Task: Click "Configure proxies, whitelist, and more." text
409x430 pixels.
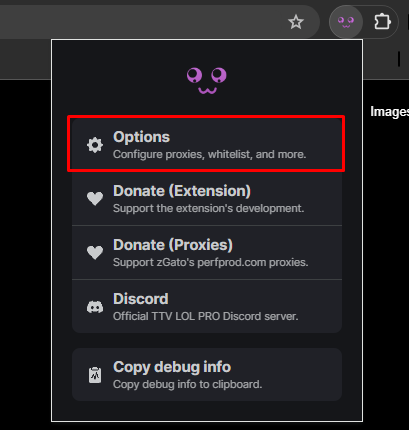Action: pyautogui.click(x=210, y=155)
